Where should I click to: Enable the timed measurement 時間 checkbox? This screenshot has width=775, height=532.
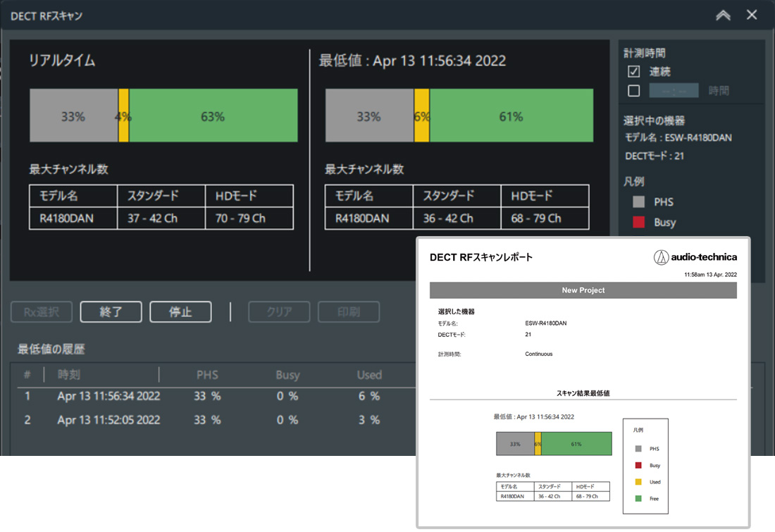tap(633, 90)
